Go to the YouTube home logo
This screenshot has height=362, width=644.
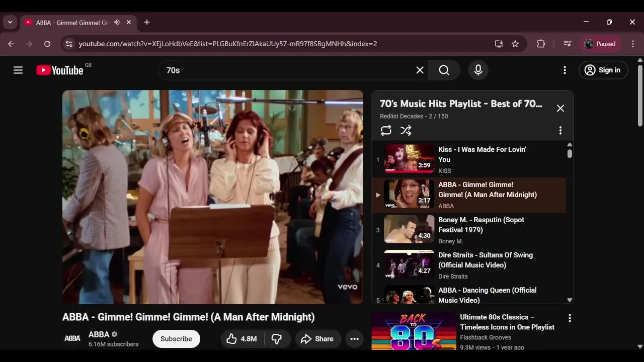coord(60,70)
